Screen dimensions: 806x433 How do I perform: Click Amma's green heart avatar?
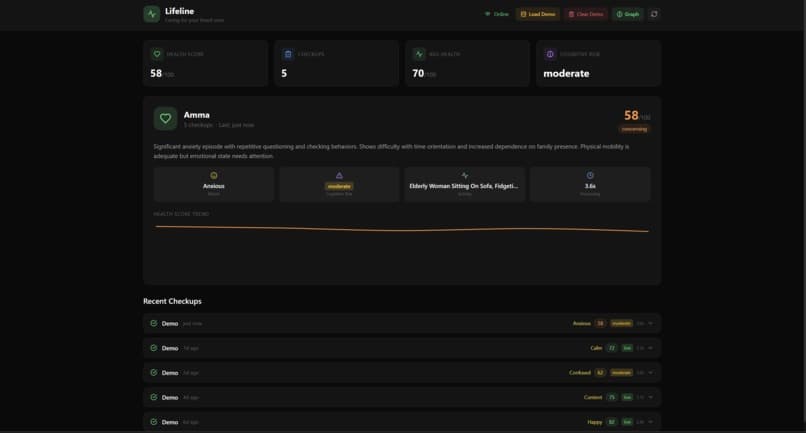click(165, 118)
